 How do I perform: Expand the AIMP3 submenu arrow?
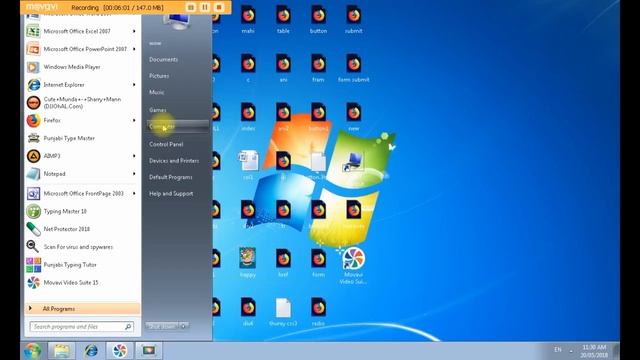pyautogui.click(x=134, y=156)
